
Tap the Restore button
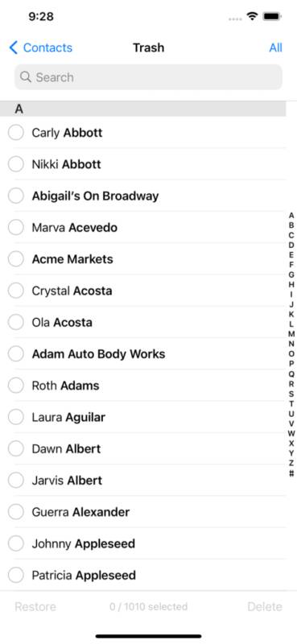click(35, 607)
